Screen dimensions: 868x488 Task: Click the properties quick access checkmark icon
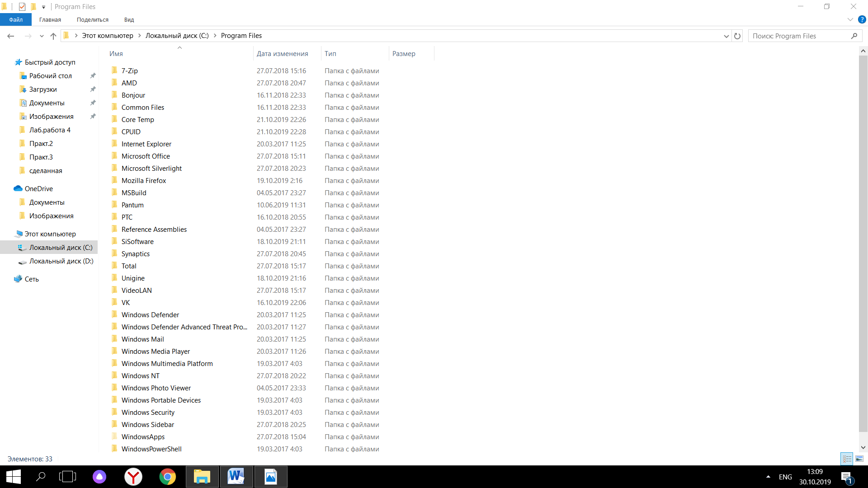coord(22,7)
